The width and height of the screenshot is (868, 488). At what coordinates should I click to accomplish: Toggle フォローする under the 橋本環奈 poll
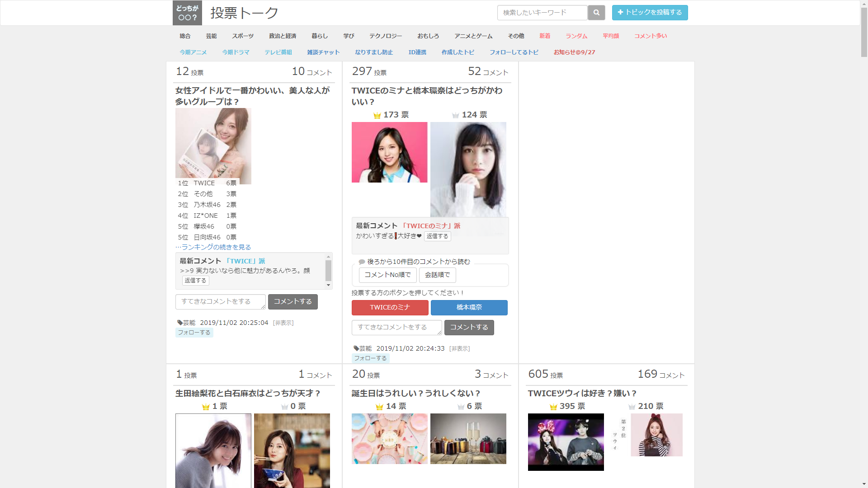point(370,358)
